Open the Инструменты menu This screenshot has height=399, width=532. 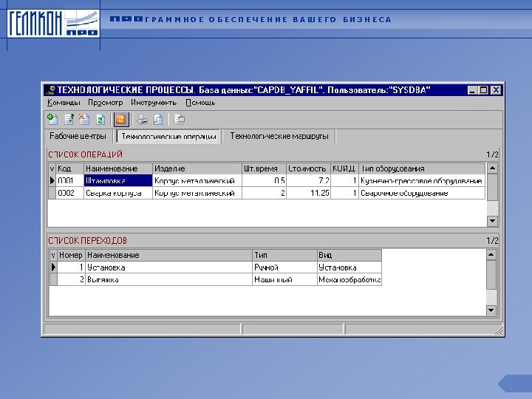(x=154, y=103)
